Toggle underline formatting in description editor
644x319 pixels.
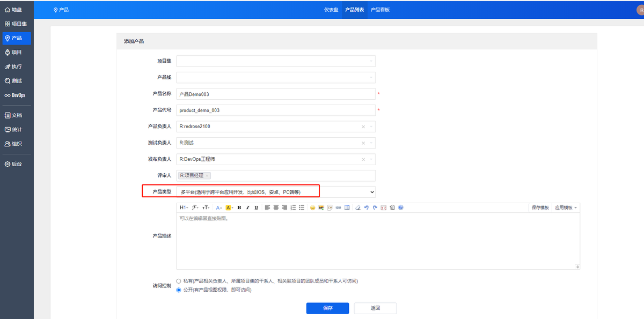[256, 207]
